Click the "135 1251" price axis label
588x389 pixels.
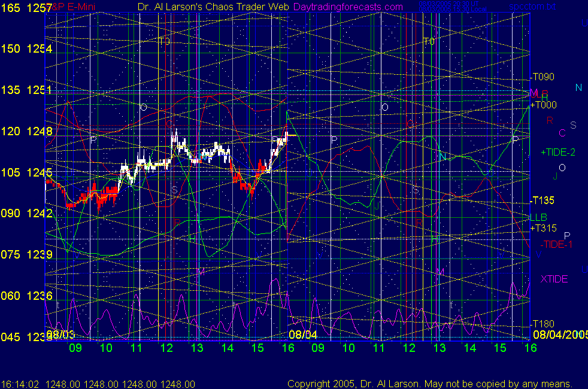coord(26,90)
